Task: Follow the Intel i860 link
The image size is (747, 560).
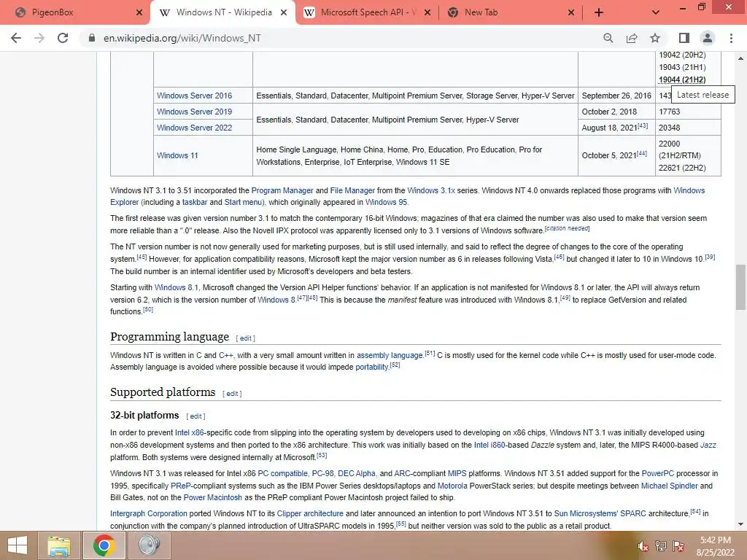Action: [489, 446]
